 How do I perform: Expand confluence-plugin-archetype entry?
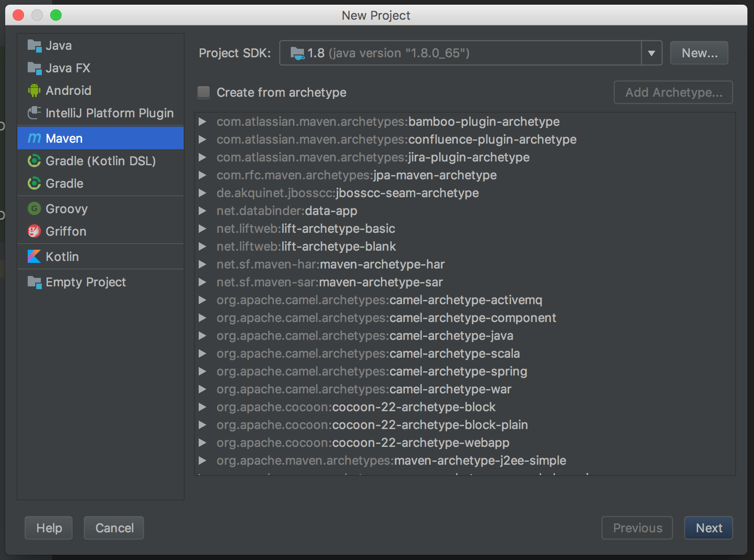coord(202,139)
